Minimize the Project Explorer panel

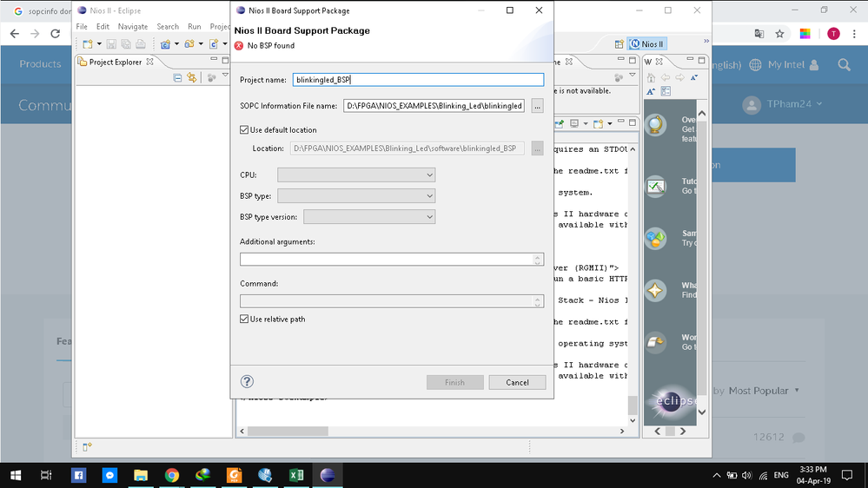[x=214, y=59]
